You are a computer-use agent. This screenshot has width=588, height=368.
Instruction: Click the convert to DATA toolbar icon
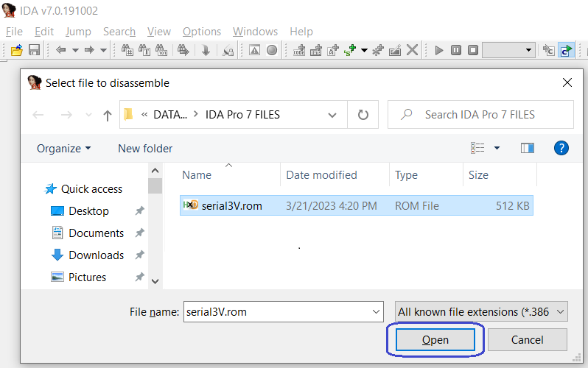pos(316,50)
